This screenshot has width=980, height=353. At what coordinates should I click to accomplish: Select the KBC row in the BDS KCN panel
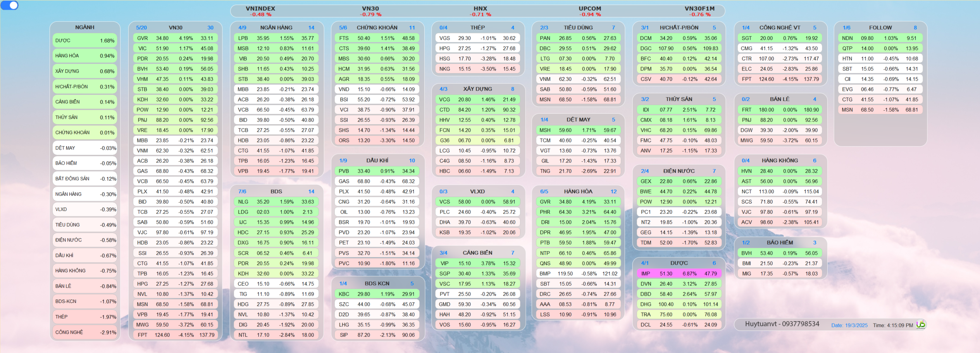[377, 294]
